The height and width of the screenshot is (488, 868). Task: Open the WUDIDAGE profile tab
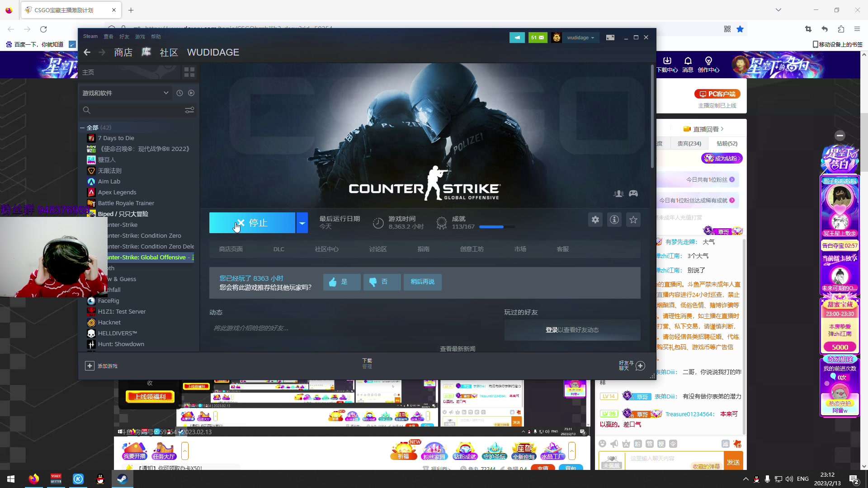pyautogui.click(x=213, y=52)
